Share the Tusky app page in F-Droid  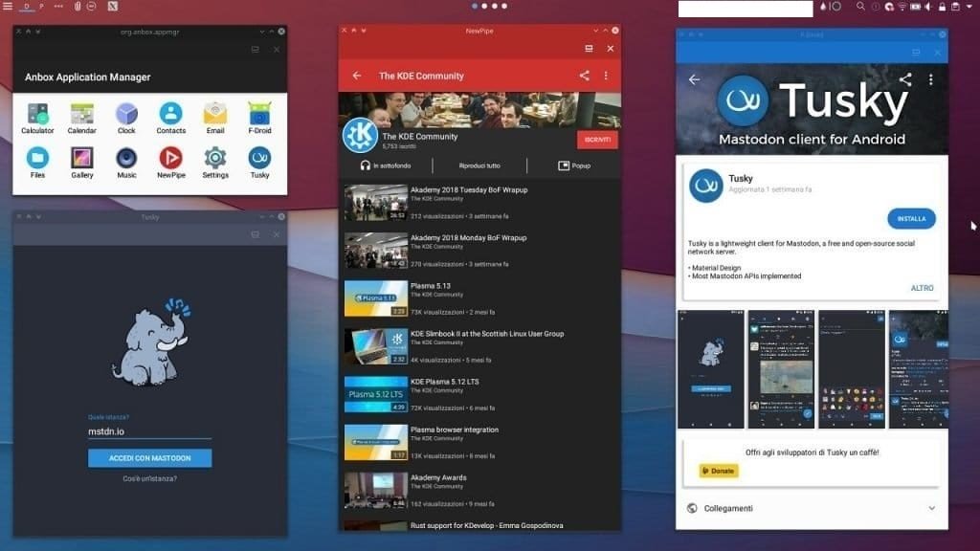905,79
